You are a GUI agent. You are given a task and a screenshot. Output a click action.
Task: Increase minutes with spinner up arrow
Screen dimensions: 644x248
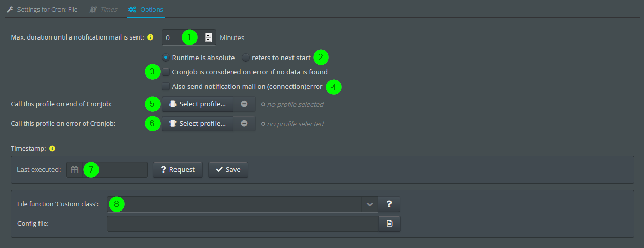pyautogui.click(x=208, y=35)
